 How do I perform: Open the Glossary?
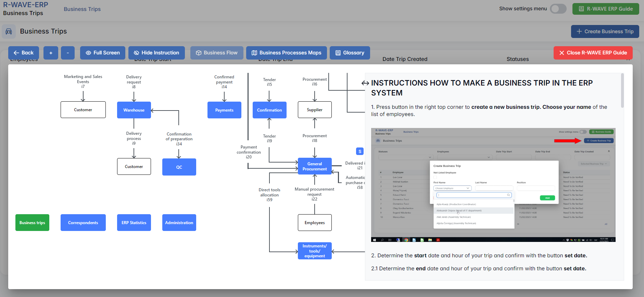tap(350, 53)
